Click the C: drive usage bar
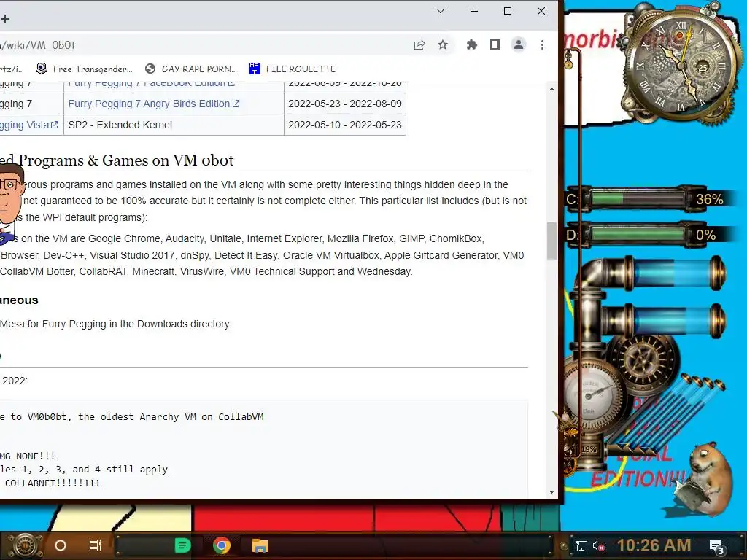 [x=638, y=198]
